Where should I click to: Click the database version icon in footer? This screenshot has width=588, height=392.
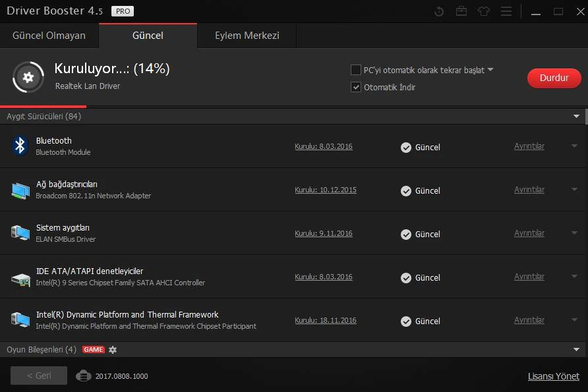point(84,376)
